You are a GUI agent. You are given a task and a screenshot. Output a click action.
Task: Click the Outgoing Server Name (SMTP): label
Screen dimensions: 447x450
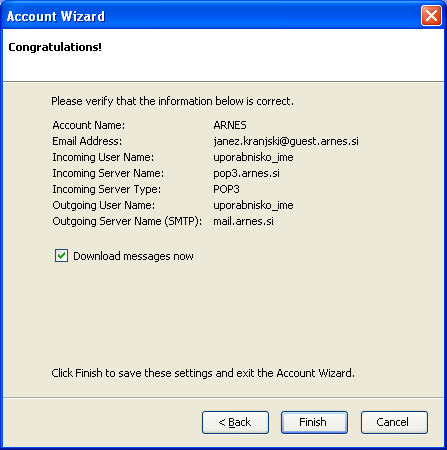127,221
